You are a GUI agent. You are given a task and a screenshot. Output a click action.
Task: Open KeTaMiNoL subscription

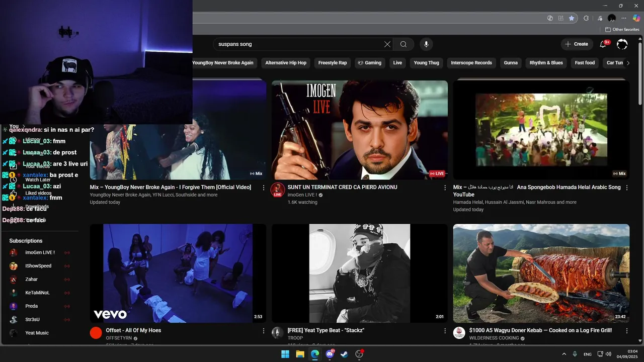click(39, 293)
